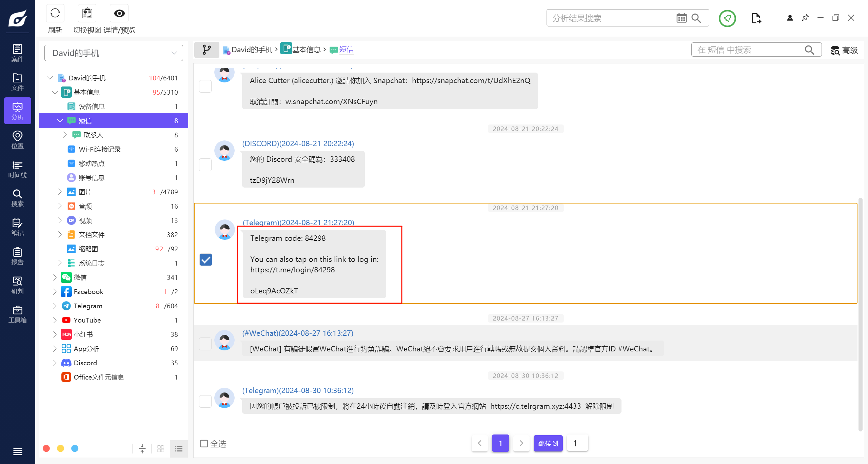Click the branch tree icon beside the breadcrumb

click(x=206, y=50)
